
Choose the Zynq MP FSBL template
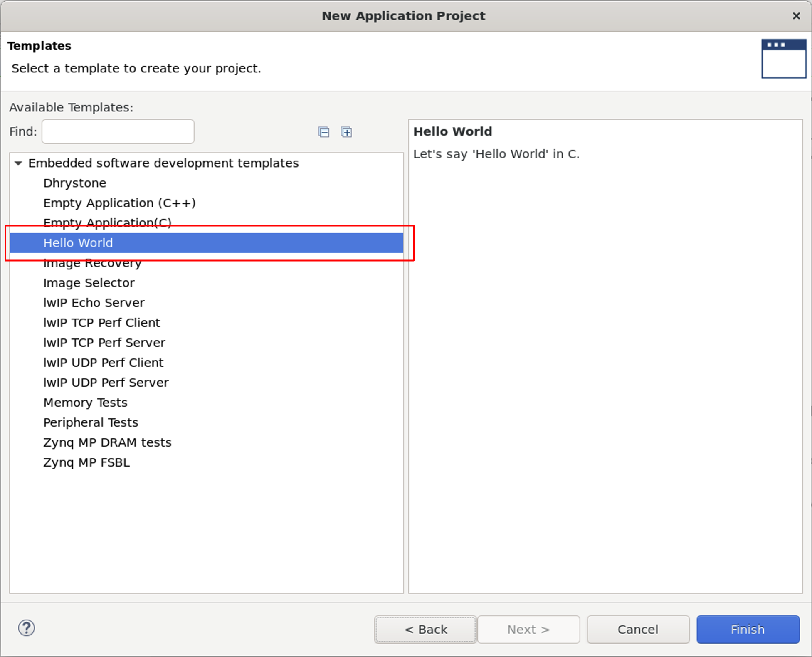tap(86, 462)
